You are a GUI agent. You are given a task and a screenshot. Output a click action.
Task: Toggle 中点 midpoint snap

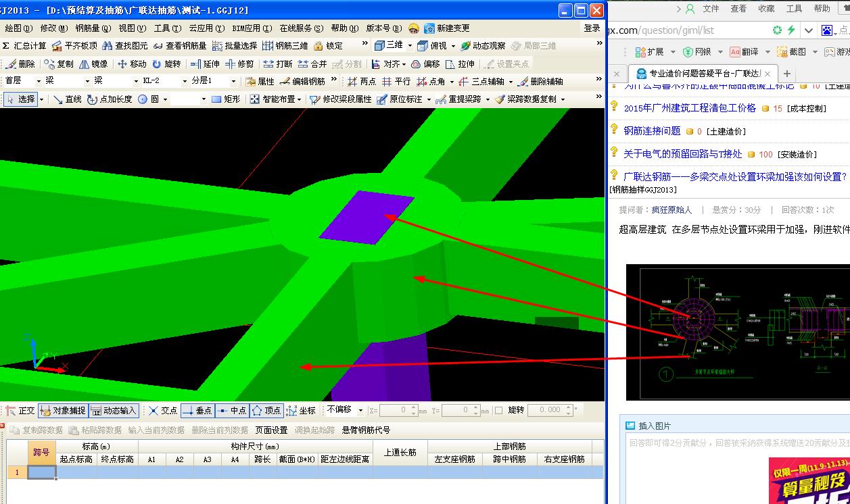click(232, 410)
